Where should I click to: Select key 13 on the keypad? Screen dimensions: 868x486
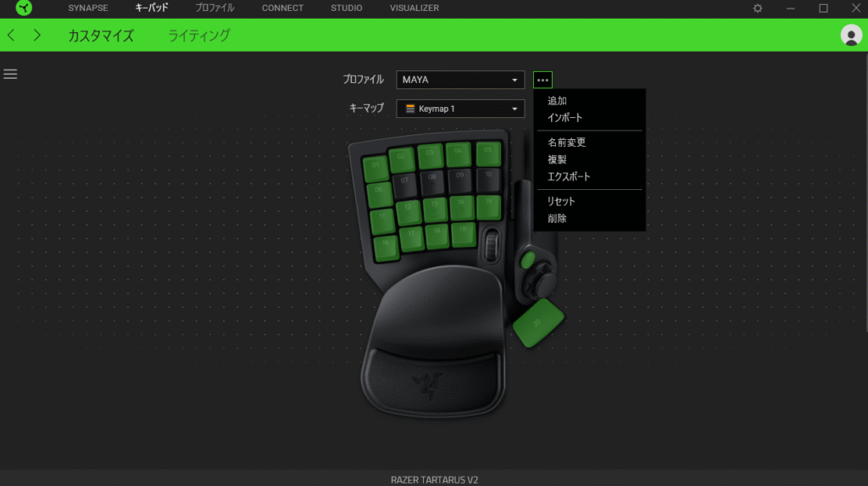click(x=435, y=209)
